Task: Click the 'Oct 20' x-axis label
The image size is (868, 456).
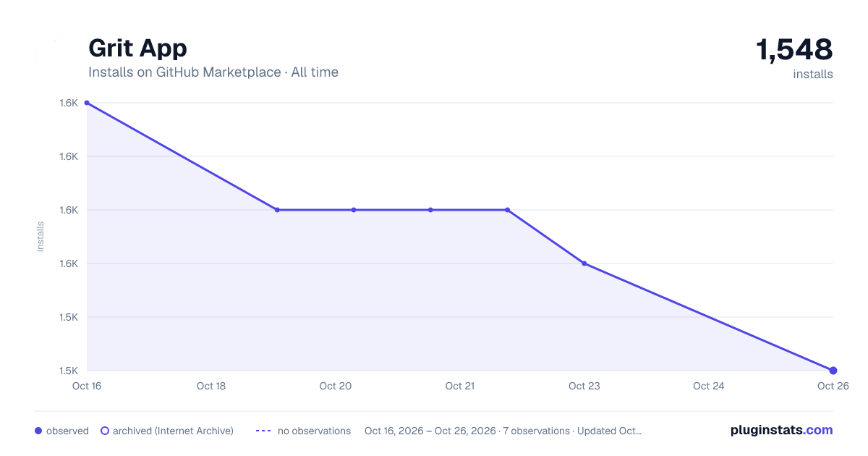Action: tap(336, 386)
